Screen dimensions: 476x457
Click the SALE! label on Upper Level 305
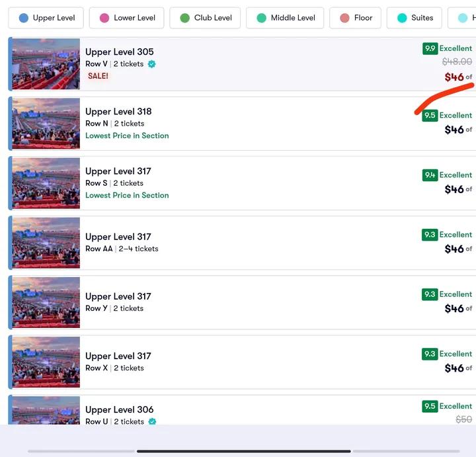point(98,76)
